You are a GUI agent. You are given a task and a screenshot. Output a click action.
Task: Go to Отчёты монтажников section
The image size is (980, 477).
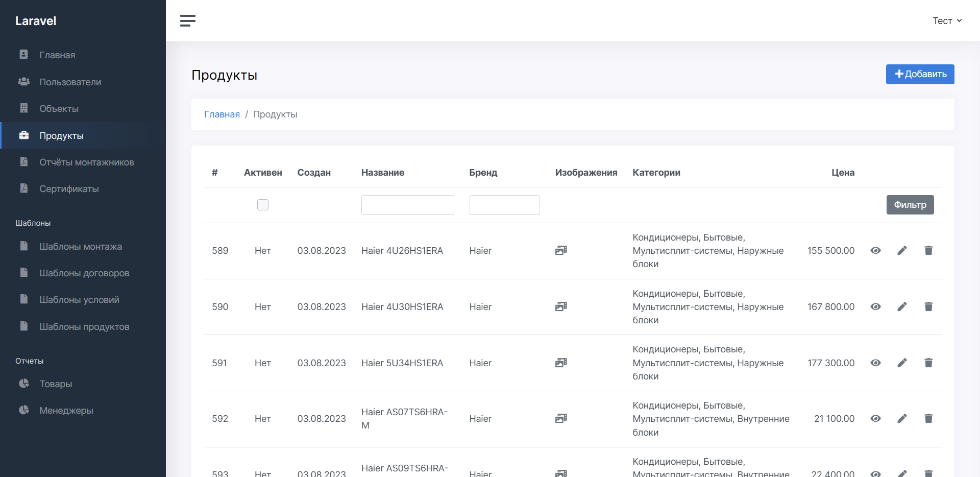[86, 162]
